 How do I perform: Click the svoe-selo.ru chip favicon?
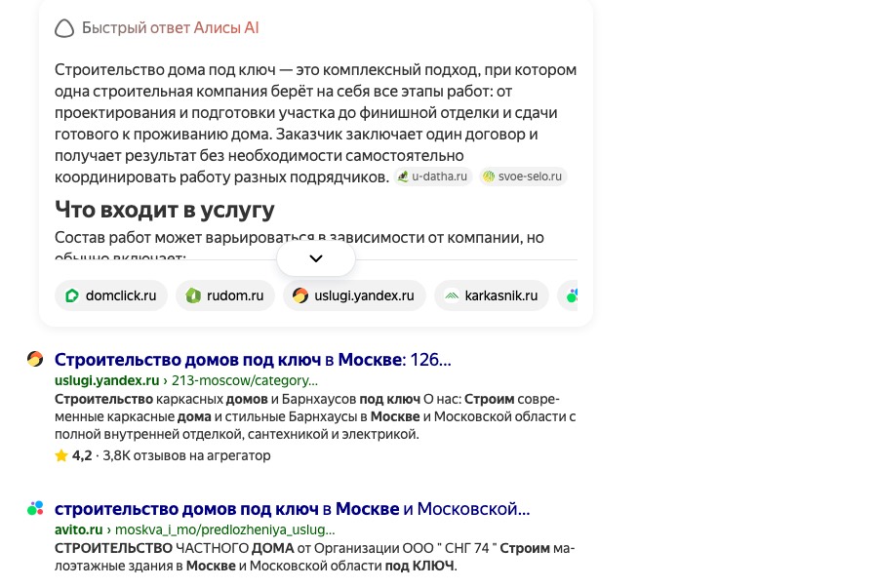489,176
